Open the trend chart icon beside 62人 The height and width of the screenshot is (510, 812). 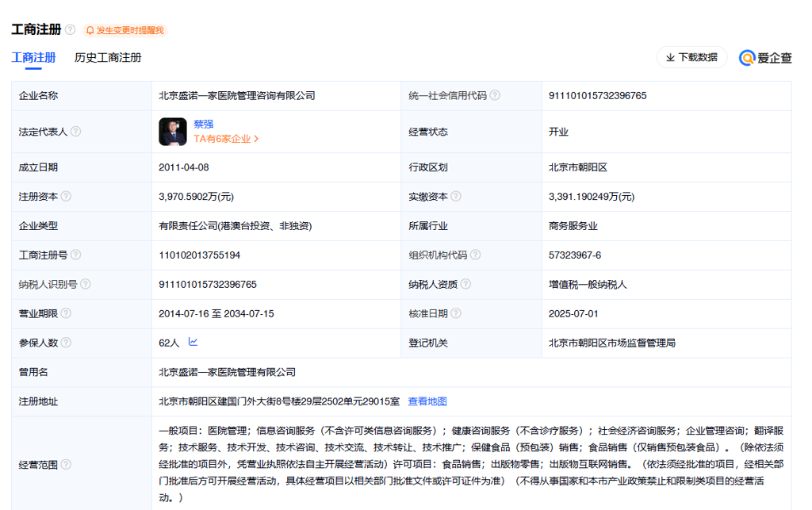[x=193, y=342]
